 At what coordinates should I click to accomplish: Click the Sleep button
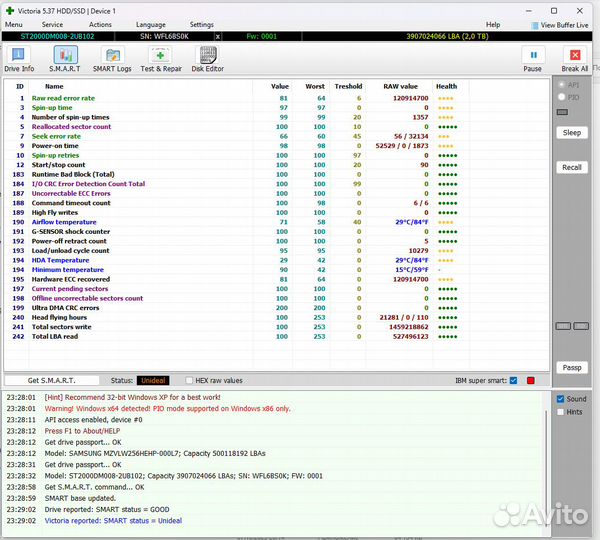572,132
